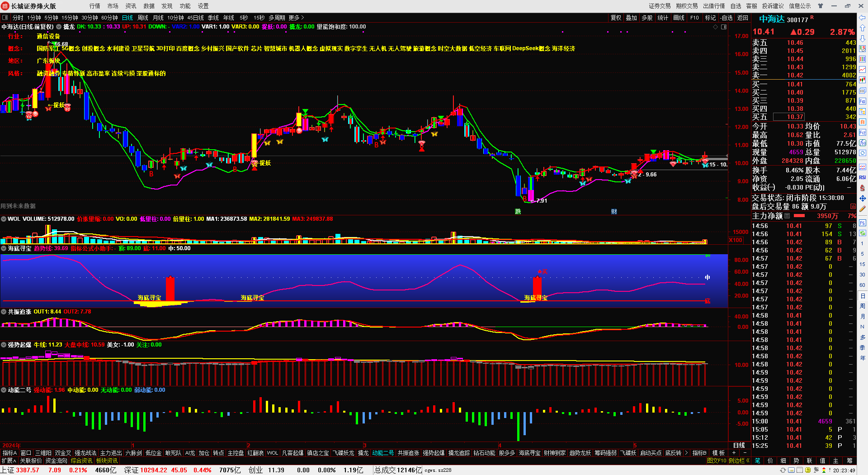Open the 功能 menu
The image size is (868, 475).
point(185,6)
